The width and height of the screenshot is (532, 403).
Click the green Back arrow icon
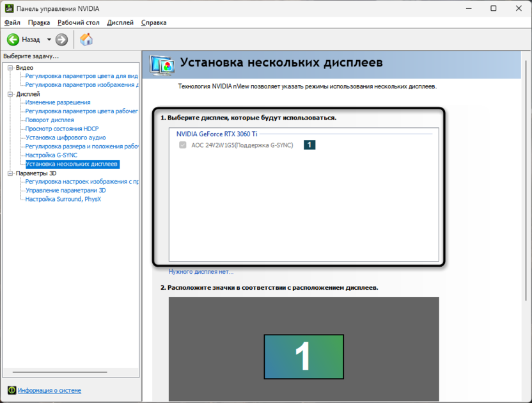13,40
